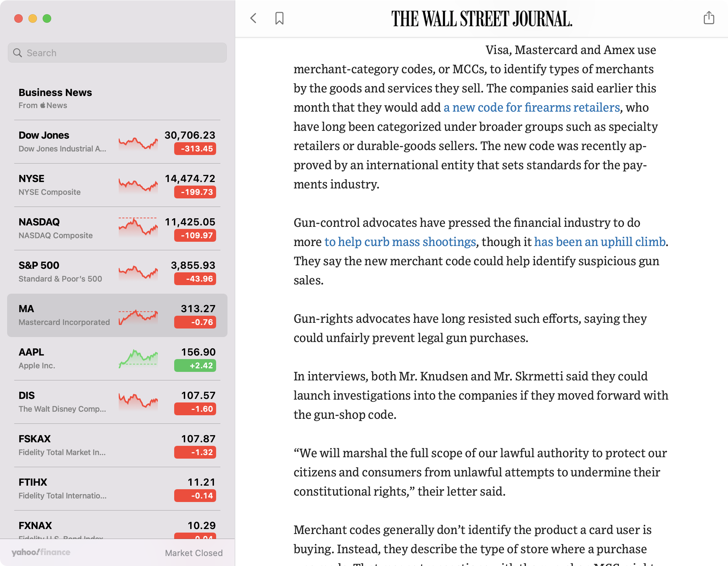Select the DIS Walt Disney row

(x=117, y=402)
